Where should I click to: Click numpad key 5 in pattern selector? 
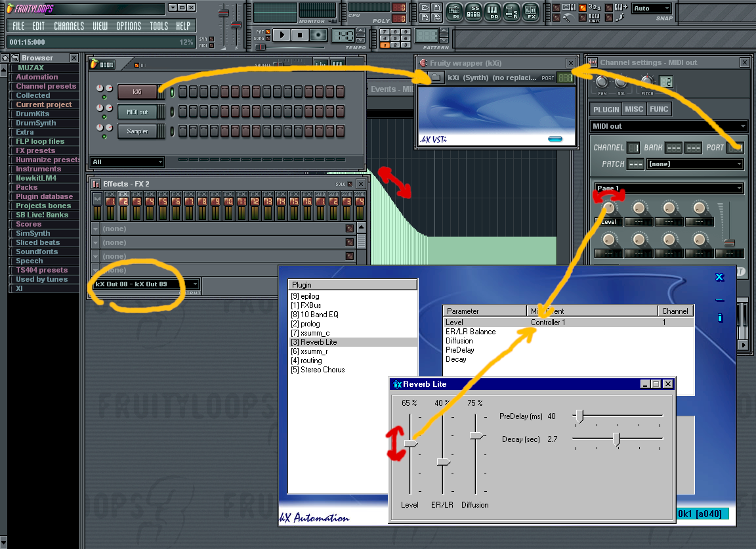click(x=395, y=38)
